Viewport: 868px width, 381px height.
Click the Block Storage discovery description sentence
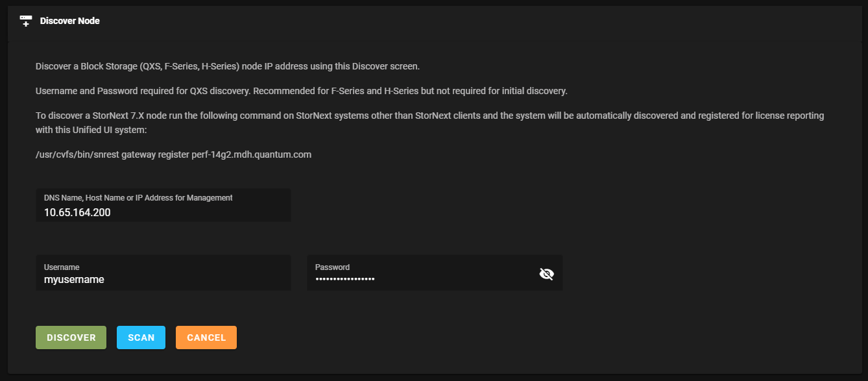click(228, 66)
